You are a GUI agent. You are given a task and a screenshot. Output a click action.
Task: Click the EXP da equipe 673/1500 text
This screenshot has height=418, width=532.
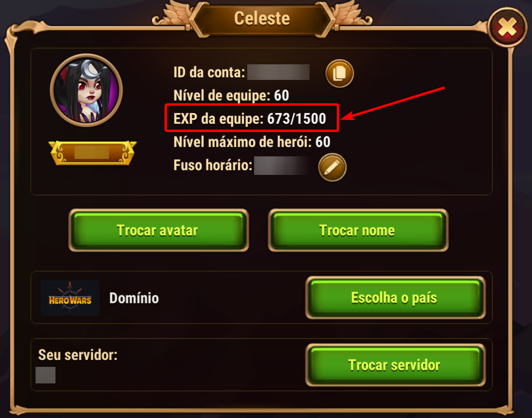[250, 118]
